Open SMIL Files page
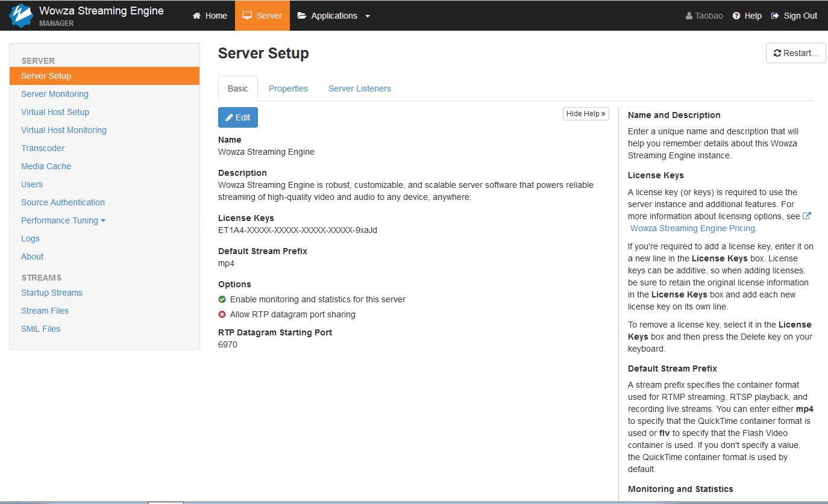828x504 pixels. pyautogui.click(x=40, y=329)
